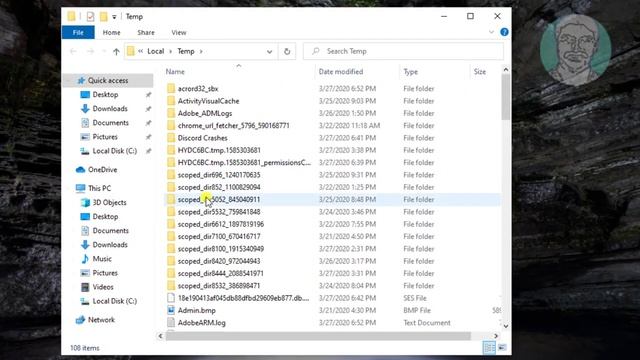
Task: Switch to the Share ribbon tab
Action: [x=146, y=32]
